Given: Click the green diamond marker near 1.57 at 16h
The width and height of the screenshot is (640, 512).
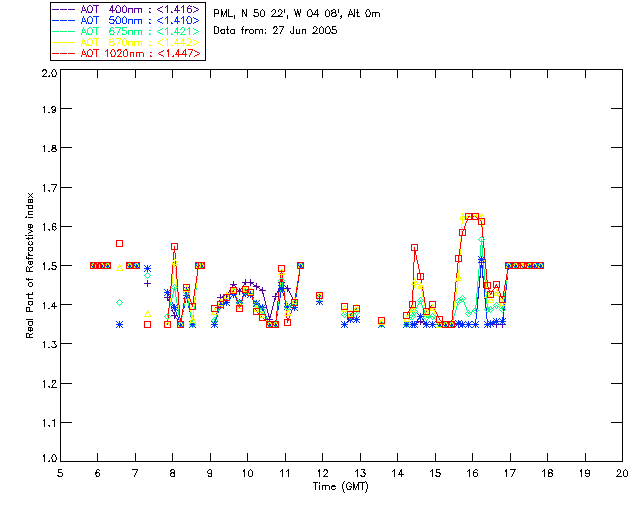Looking at the screenshot, I should (482, 239).
